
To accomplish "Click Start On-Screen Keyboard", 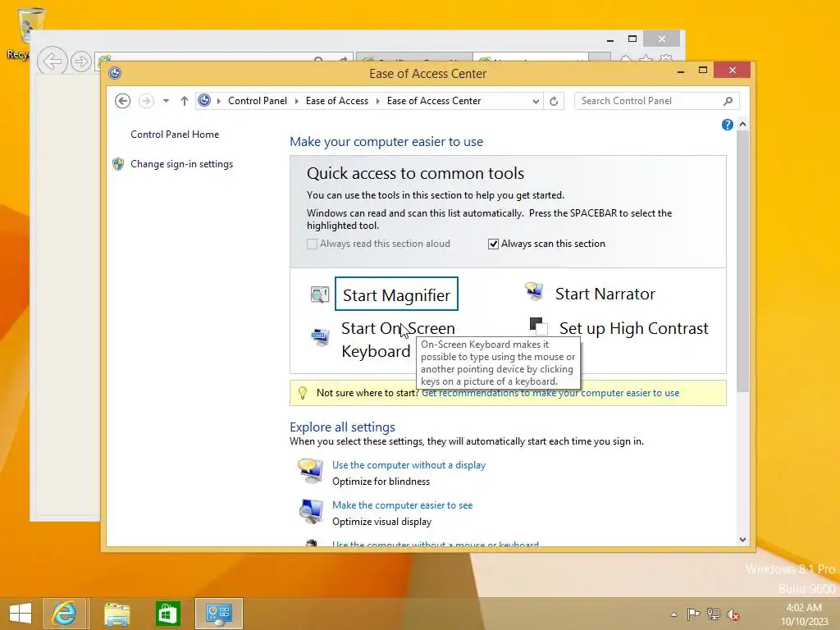I will [x=398, y=340].
